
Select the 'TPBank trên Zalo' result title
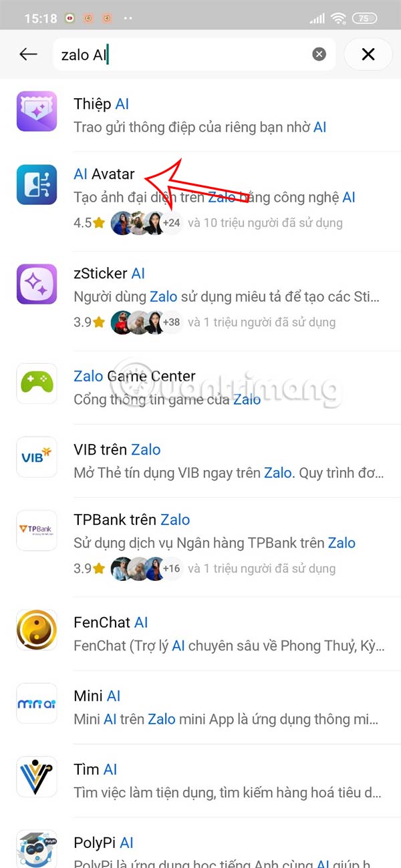[x=132, y=519]
